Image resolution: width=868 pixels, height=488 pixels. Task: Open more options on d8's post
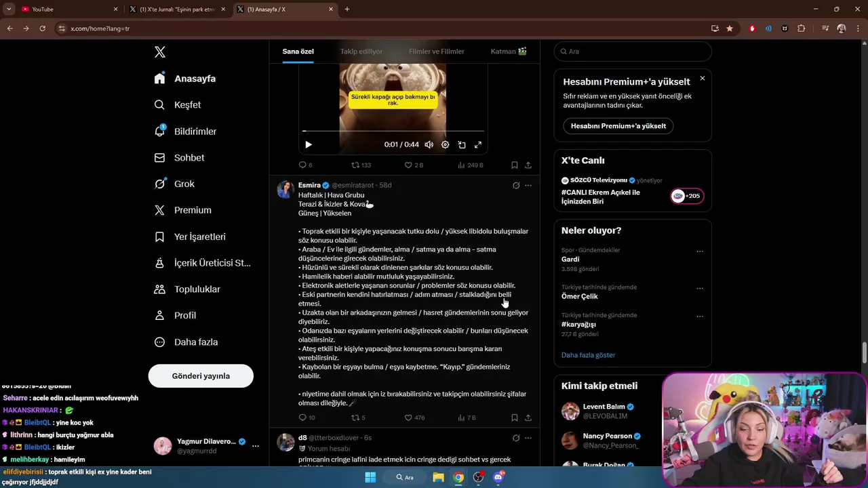click(x=528, y=439)
